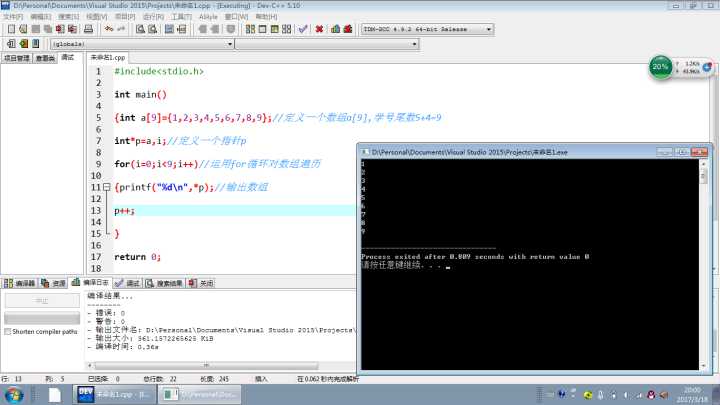Open the 视图[V] menu
720x405 pixels.
click(x=96, y=17)
